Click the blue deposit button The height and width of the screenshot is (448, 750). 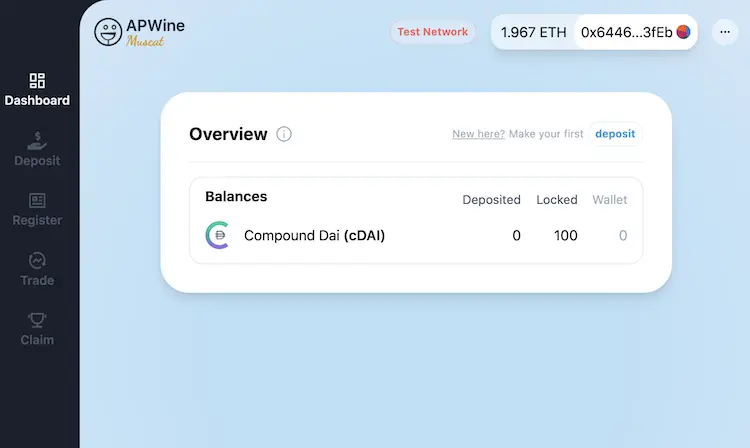(615, 134)
